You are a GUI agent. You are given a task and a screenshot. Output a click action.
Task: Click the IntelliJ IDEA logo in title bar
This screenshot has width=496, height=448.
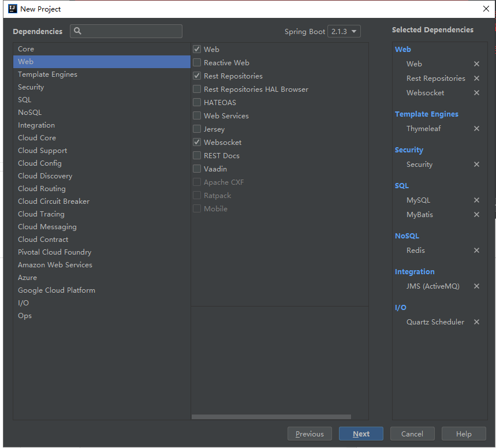[x=13, y=9]
